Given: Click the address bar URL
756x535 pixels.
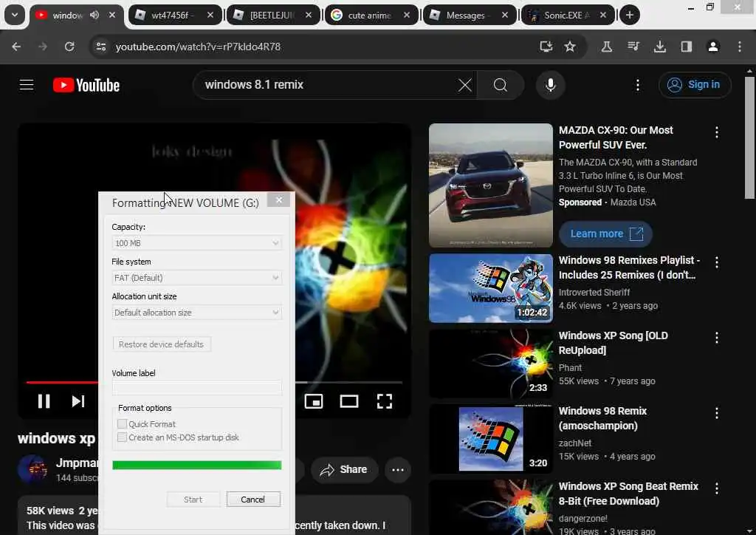Looking at the screenshot, I should click(x=198, y=47).
